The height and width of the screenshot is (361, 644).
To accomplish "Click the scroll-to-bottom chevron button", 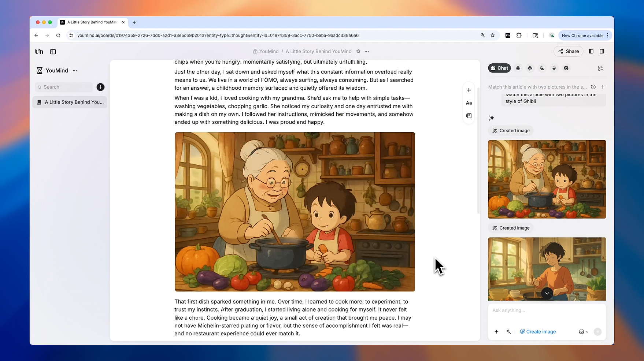I will 547,293.
